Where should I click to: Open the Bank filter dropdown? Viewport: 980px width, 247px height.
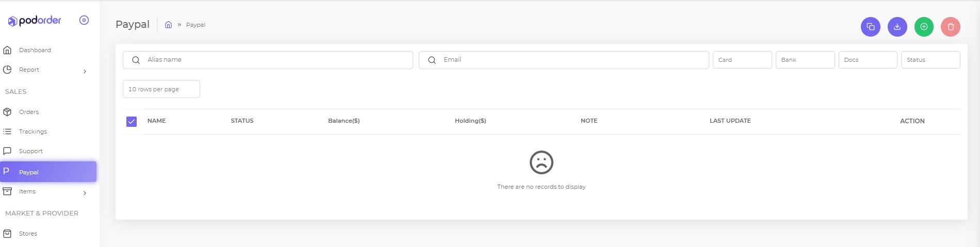coord(805,60)
